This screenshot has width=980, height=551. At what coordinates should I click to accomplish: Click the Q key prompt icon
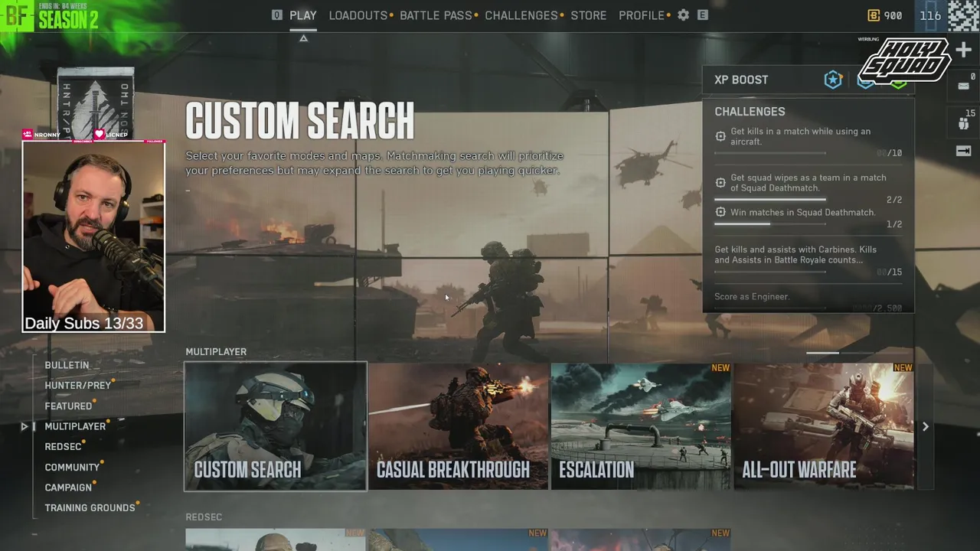pos(277,15)
